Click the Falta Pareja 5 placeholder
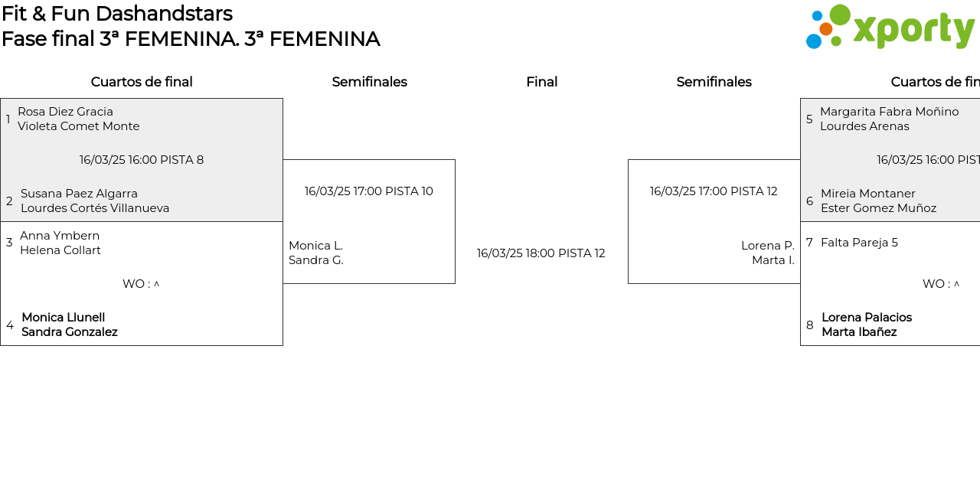 coord(859,243)
